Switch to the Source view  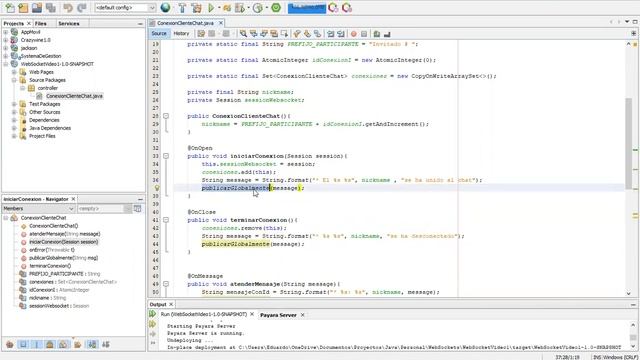(159, 33)
